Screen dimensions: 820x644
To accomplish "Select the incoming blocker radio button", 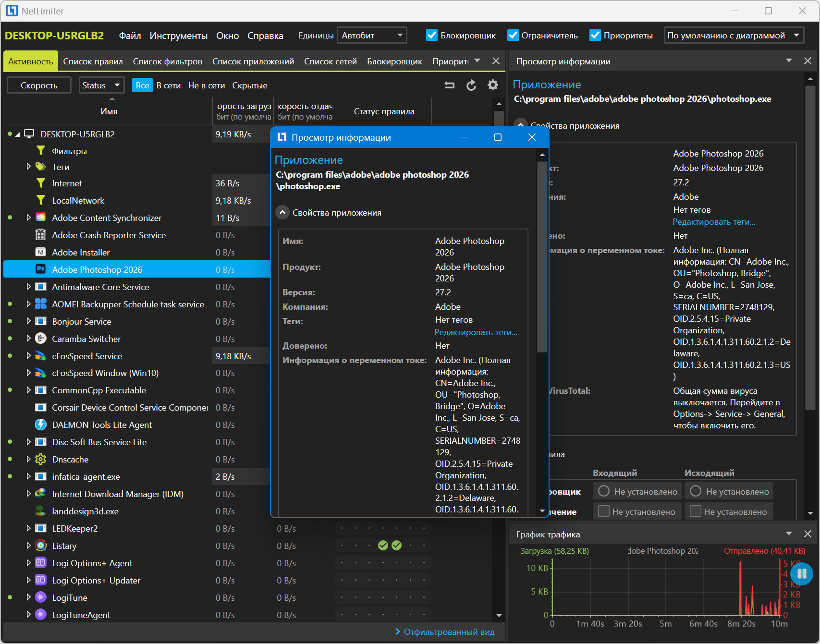I will pyautogui.click(x=604, y=491).
